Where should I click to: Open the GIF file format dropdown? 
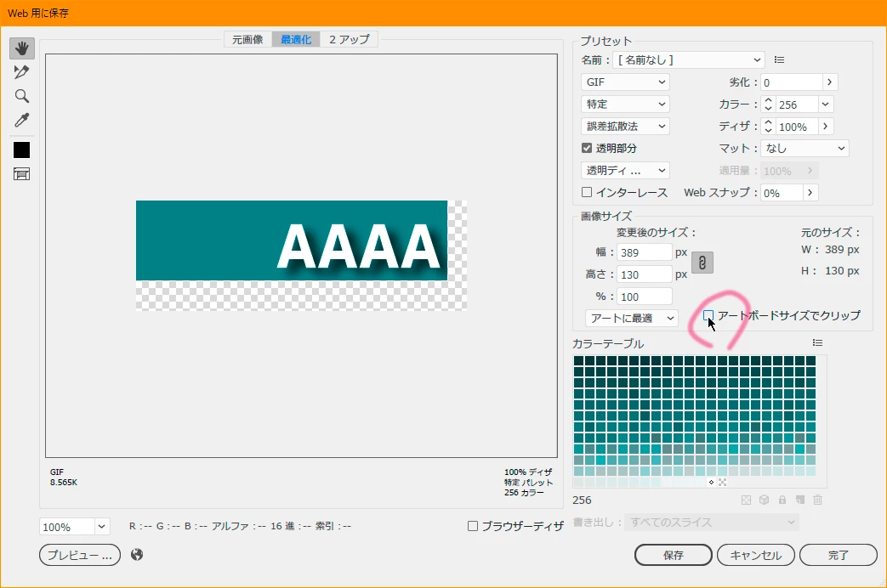[625, 82]
